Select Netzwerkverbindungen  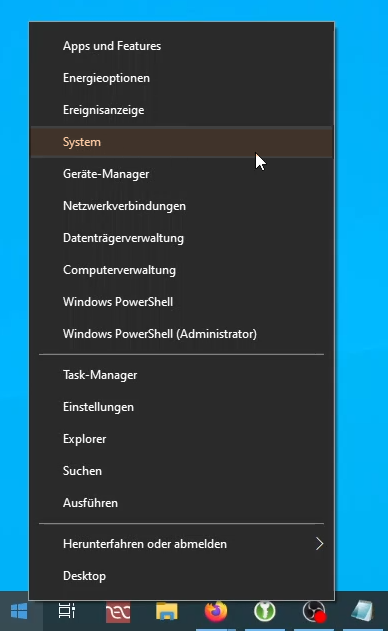click(182, 206)
